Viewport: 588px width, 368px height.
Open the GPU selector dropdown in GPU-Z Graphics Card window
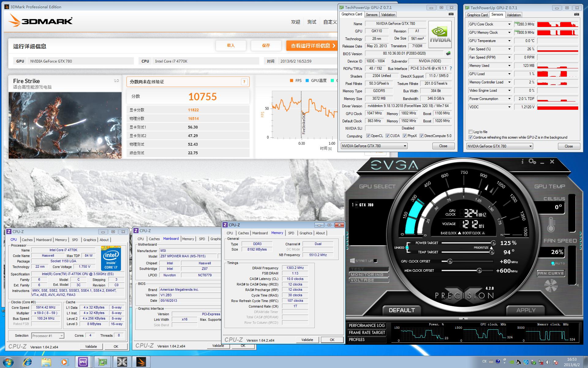pos(374,146)
